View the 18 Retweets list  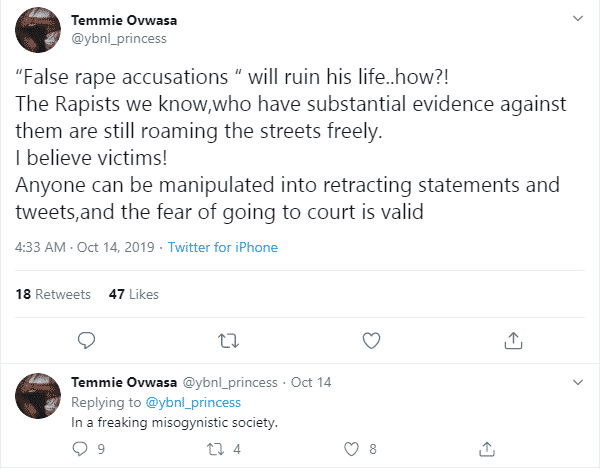pyautogui.click(x=54, y=294)
